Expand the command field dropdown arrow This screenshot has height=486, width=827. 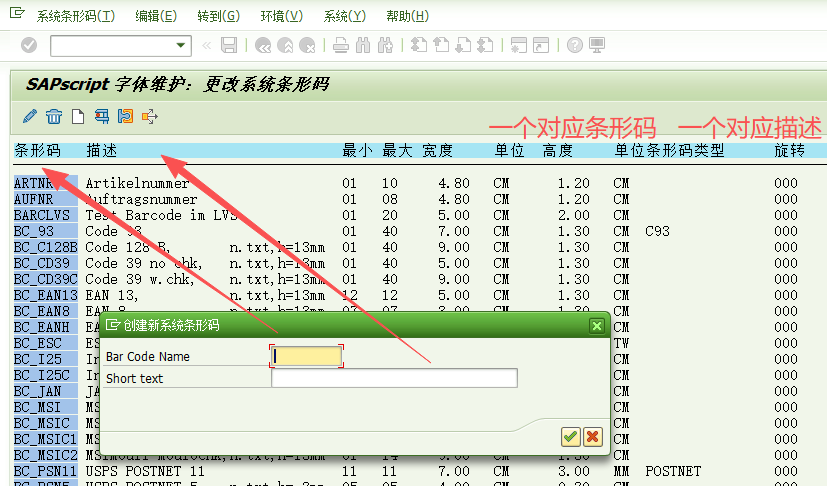click(x=180, y=45)
